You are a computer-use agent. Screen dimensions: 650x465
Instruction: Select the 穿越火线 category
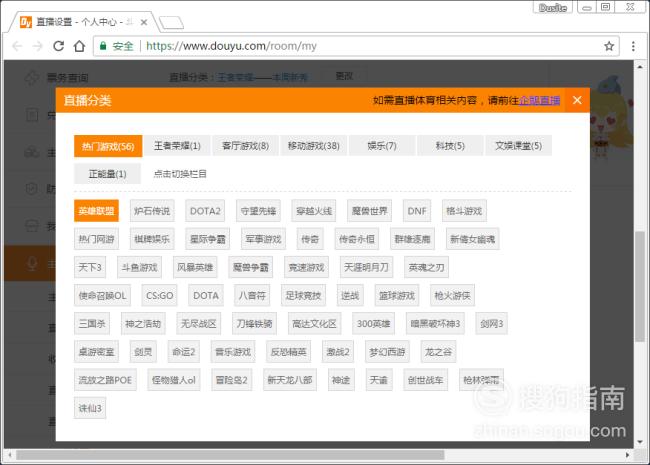coord(314,211)
